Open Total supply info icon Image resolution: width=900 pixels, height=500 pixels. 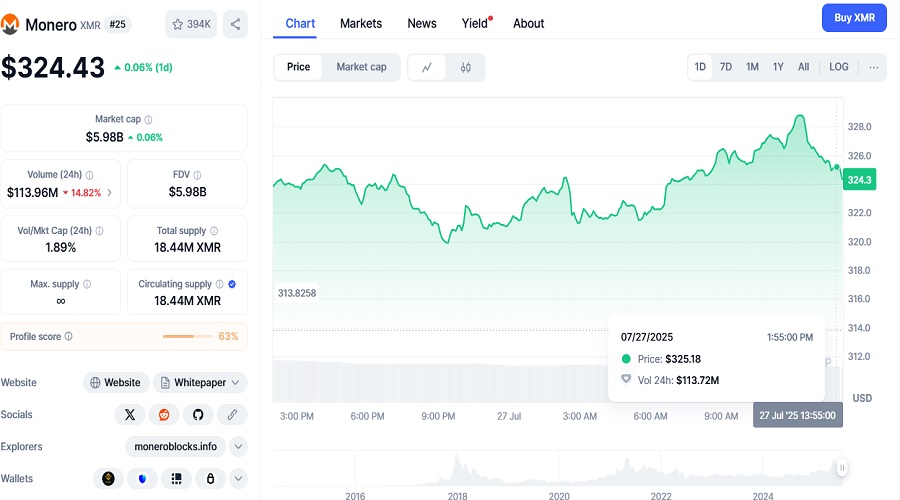point(214,231)
